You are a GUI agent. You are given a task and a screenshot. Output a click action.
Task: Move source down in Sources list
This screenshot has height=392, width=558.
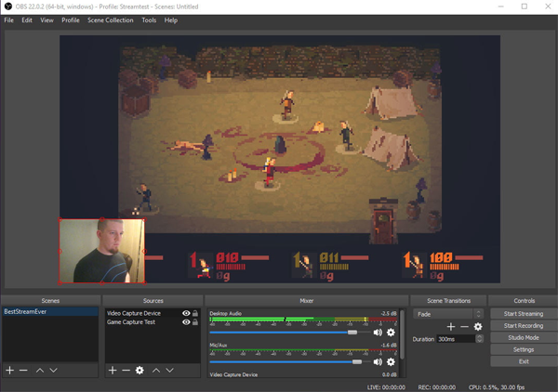coord(170,371)
